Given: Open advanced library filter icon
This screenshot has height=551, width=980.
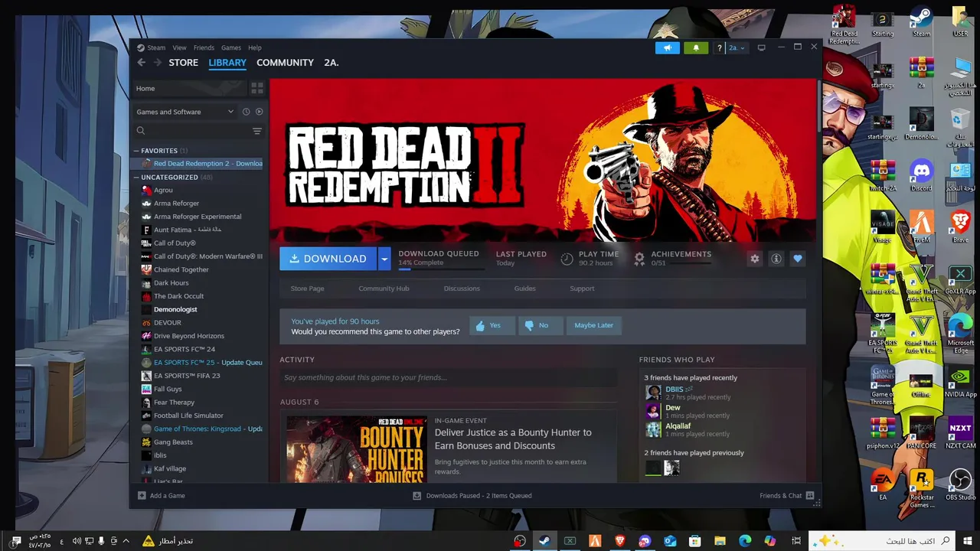Looking at the screenshot, I should tap(257, 131).
